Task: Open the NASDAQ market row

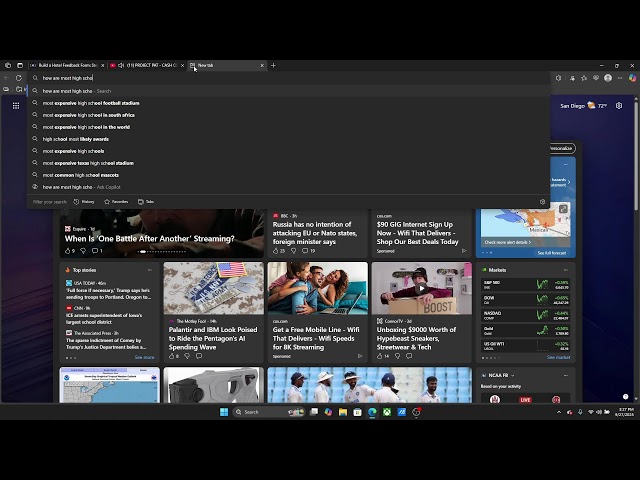Action: tap(526, 316)
